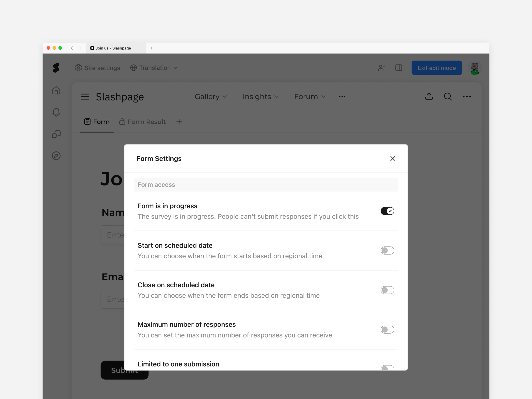Close the Form Settings dialog

392,159
